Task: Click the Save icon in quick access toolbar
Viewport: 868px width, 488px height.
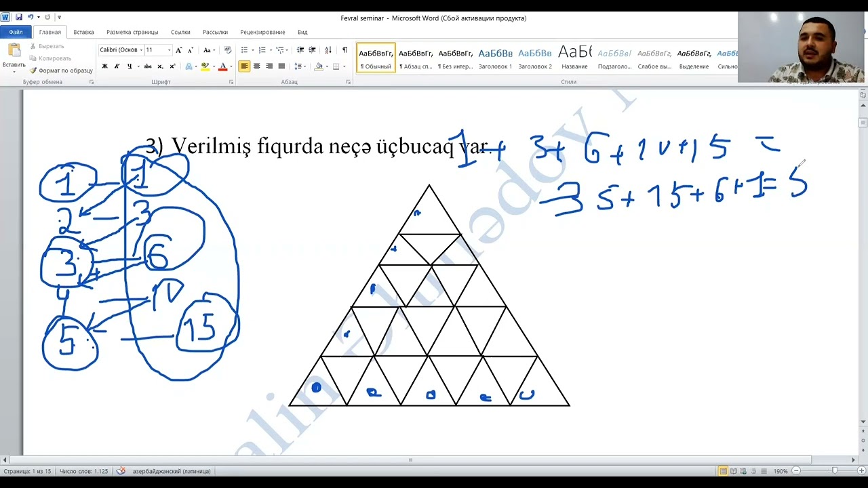Action: click(x=18, y=17)
